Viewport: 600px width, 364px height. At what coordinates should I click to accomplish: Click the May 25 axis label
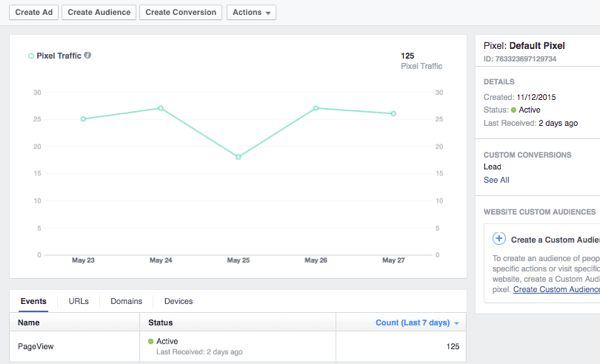[238, 260]
